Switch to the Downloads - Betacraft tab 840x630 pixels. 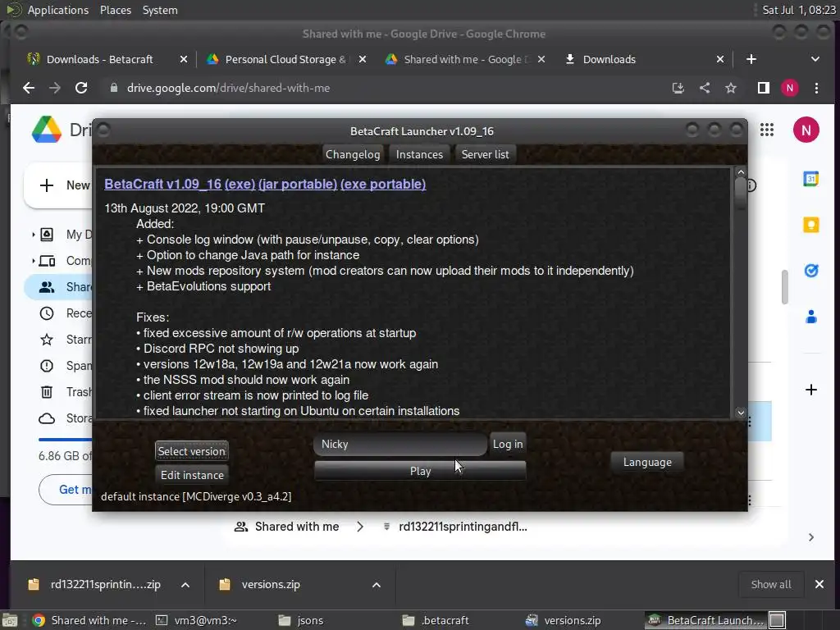coord(99,59)
